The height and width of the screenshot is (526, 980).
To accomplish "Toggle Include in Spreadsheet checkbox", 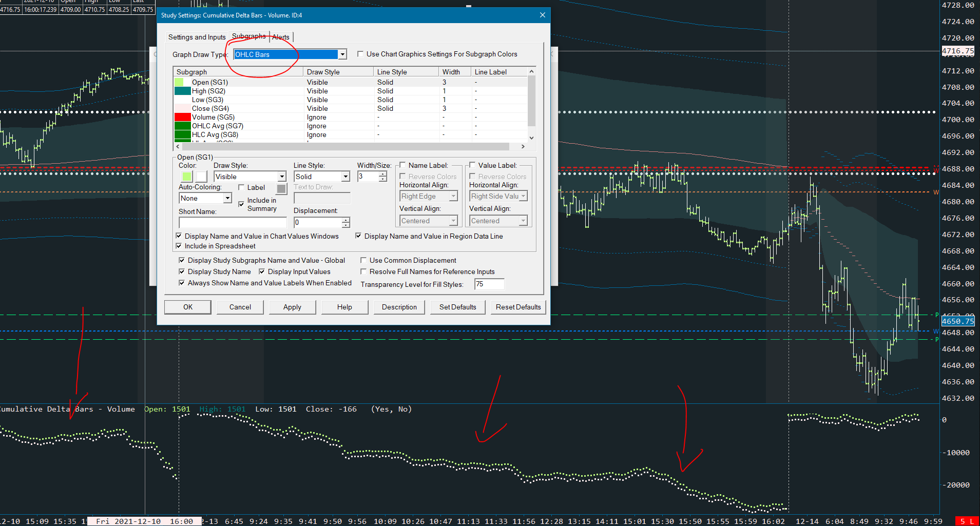I will point(179,246).
